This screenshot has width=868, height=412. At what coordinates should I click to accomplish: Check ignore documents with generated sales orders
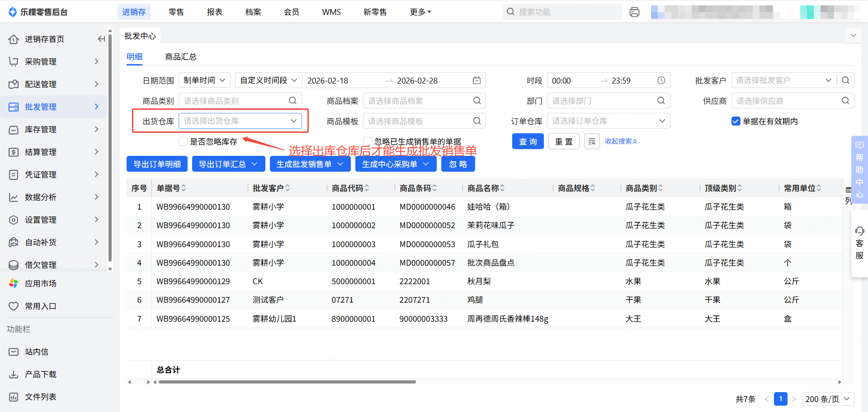368,141
